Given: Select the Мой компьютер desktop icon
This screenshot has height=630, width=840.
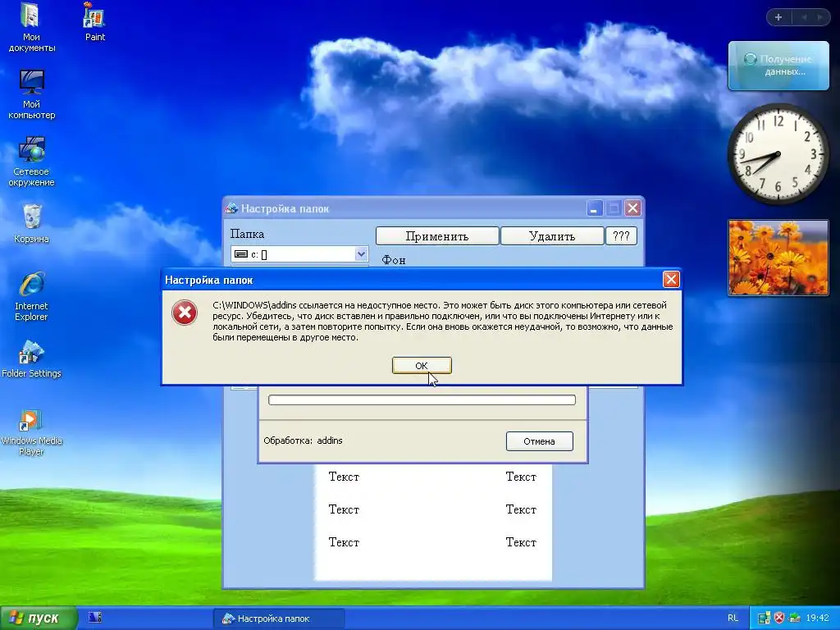Looking at the screenshot, I should [31, 94].
